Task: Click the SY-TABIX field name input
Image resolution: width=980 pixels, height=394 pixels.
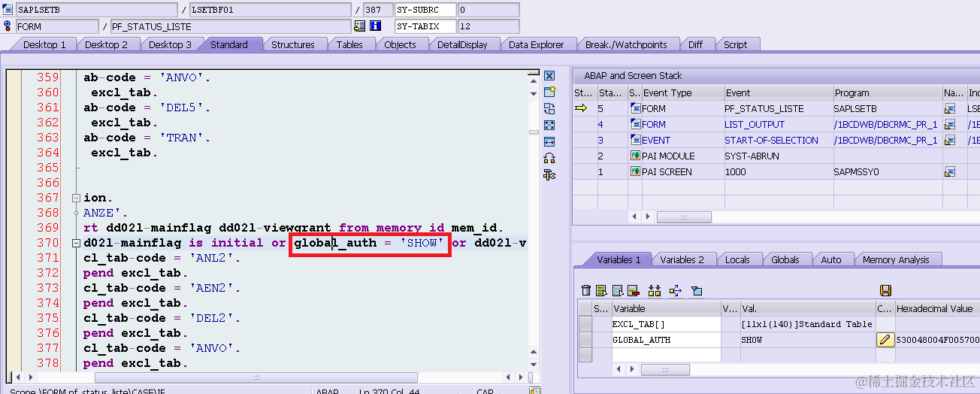Action: 425,26
